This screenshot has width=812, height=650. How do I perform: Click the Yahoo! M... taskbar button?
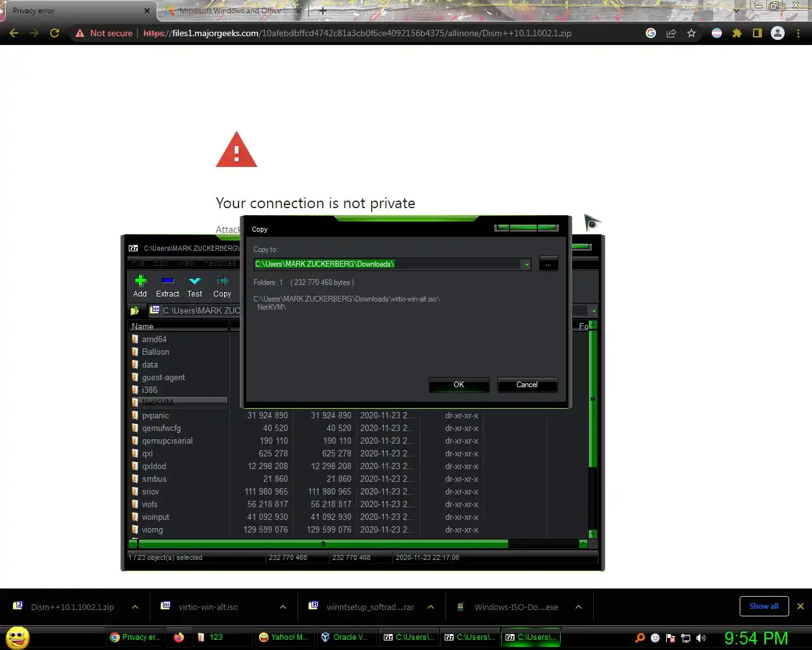(284, 637)
